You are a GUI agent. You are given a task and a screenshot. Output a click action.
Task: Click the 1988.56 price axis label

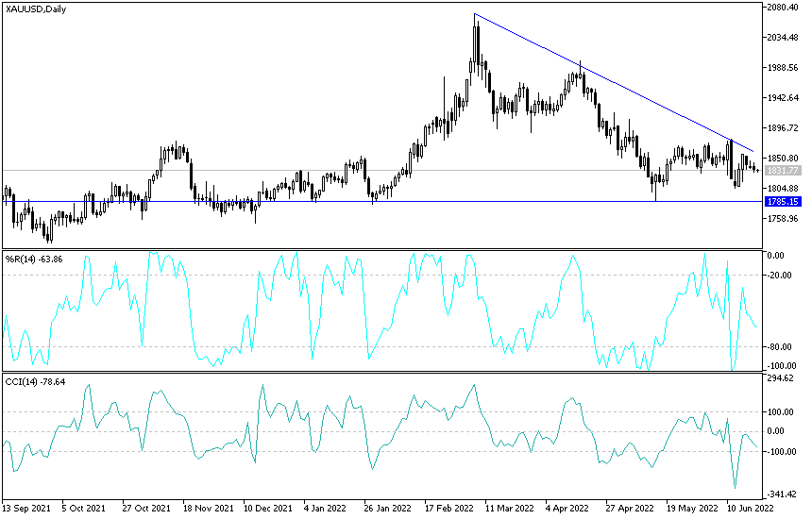pyautogui.click(x=783, y=68)
